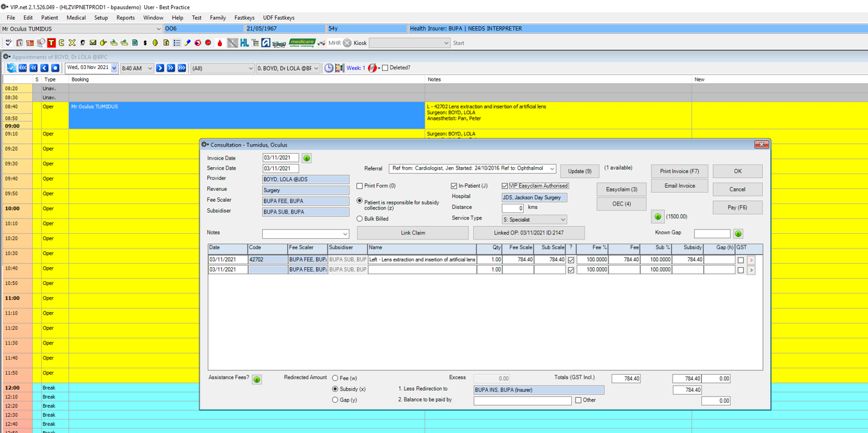The image size is (868, 433).
Task: Click the check mark toolbar icon
Action: click(x=8, y=43)
